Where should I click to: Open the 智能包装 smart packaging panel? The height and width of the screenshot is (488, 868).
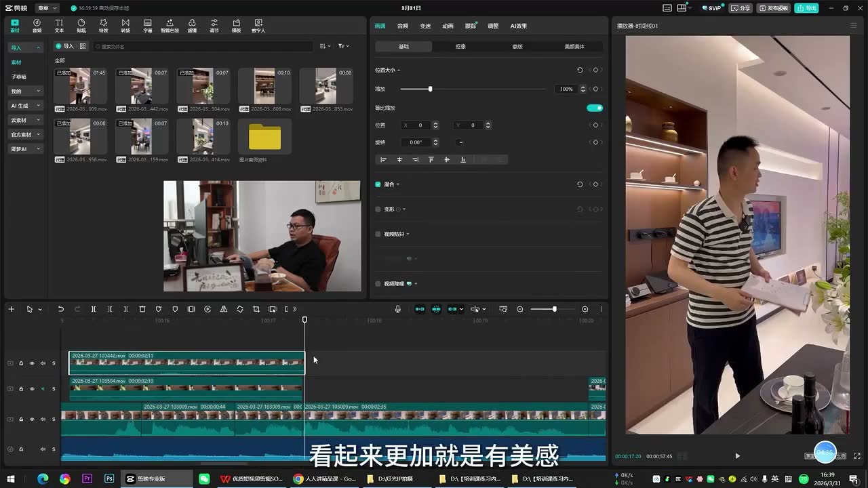point(170,26)
